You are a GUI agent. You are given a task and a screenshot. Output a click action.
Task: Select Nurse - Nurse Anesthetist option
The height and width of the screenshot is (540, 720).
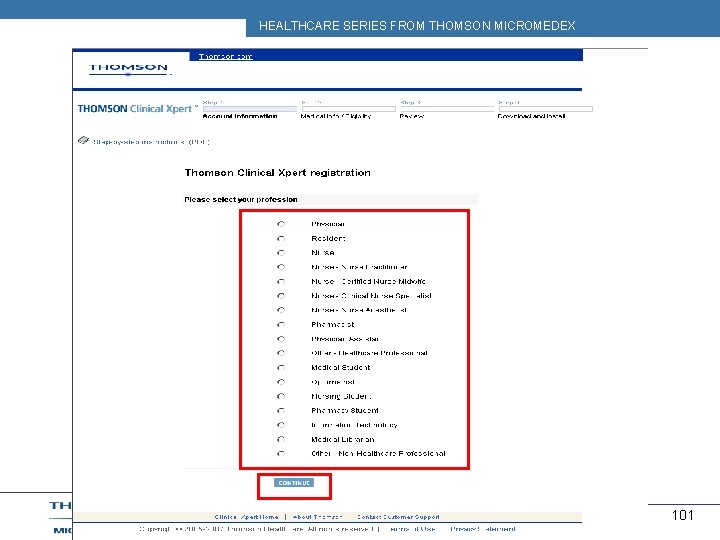tap(281, 310)
